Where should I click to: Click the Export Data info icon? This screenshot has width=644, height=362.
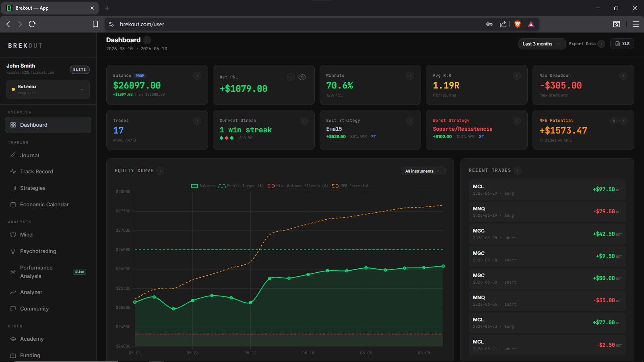coord(601,44)
